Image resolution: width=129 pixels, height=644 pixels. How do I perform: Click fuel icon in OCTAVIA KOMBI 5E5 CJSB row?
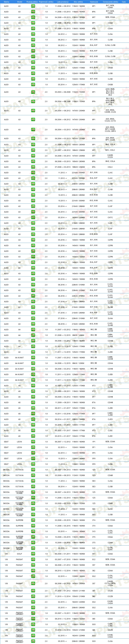click(33, 515)
